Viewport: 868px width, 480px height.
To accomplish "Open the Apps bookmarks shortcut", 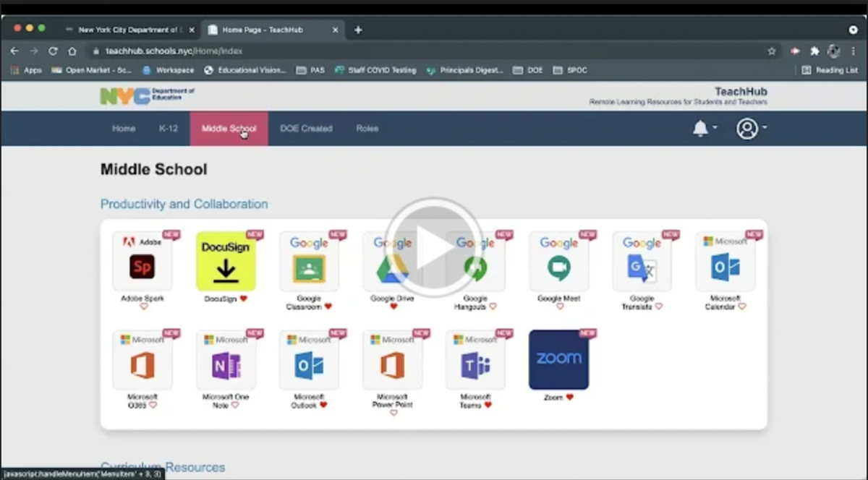I will pyautogui.click(x=26, y=70).
